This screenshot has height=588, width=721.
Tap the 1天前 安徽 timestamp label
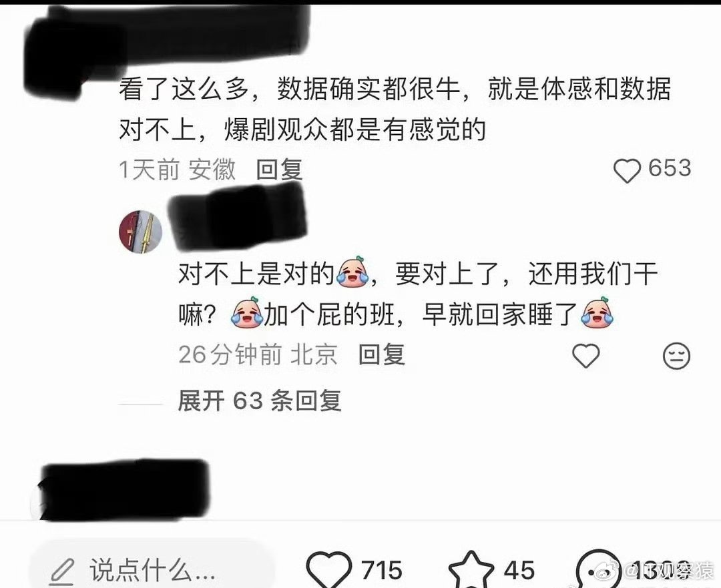(x=177, y=170)
